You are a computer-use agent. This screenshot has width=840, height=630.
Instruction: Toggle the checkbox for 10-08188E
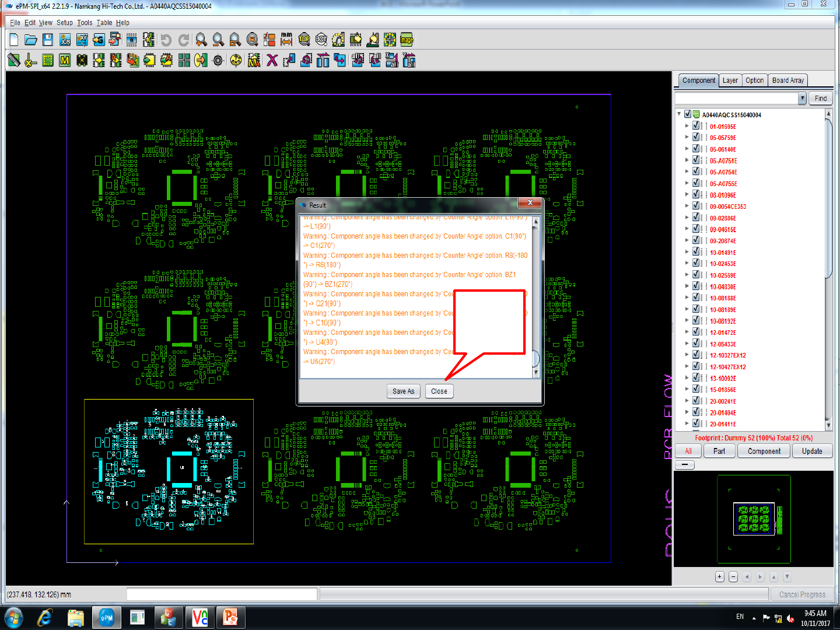point(696,297)
